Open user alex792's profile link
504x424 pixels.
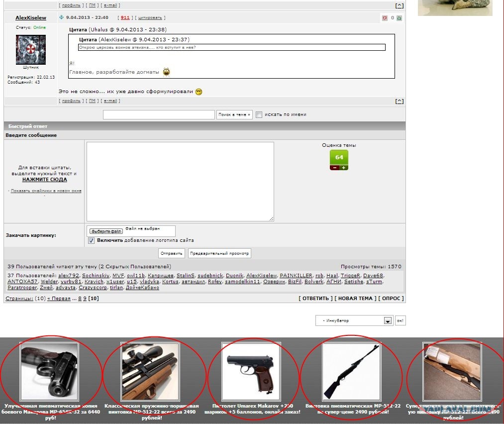69,276
